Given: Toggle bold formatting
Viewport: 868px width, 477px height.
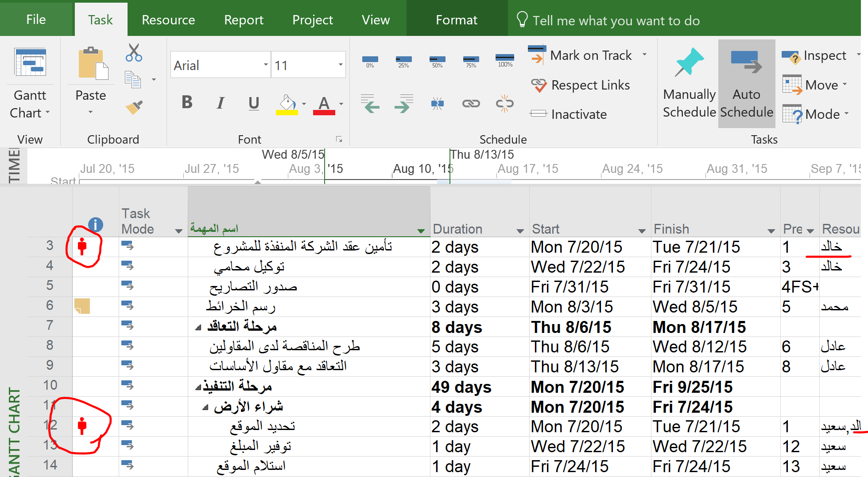Looking at the screenshot, I should [187, 103].
